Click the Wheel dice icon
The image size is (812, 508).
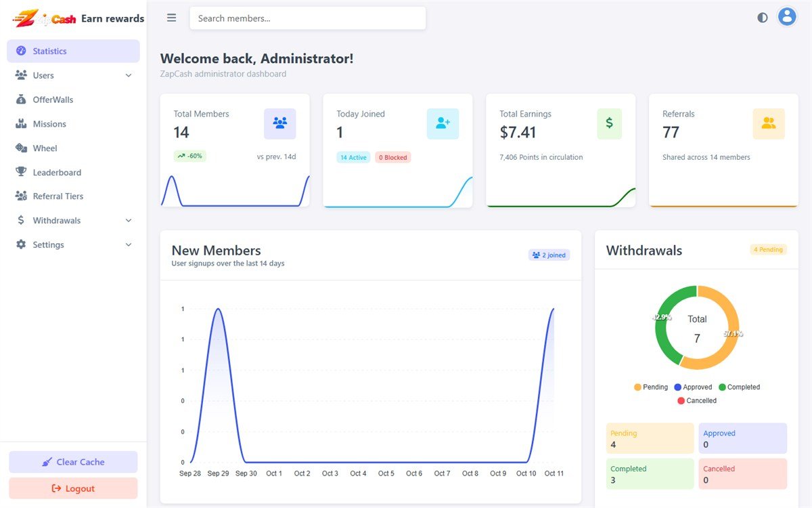pyautogui.click(x=21, y=148)
